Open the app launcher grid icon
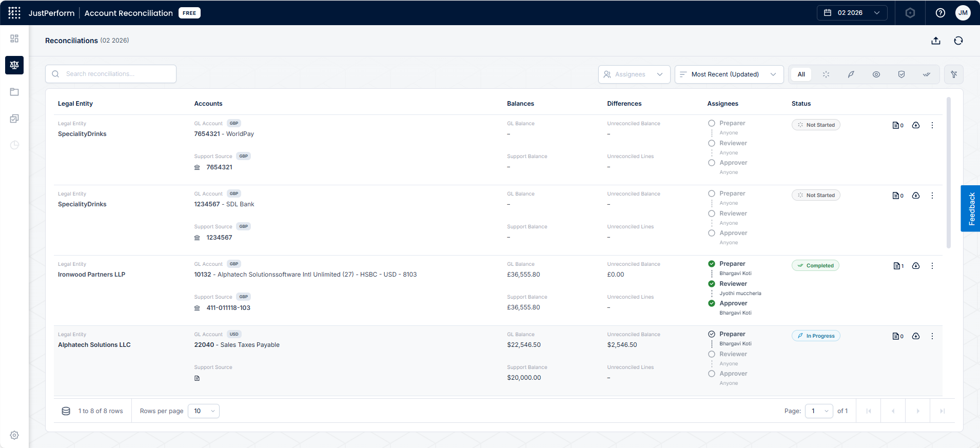The height and width of the screenshot is (448, 980). (14, 13)
